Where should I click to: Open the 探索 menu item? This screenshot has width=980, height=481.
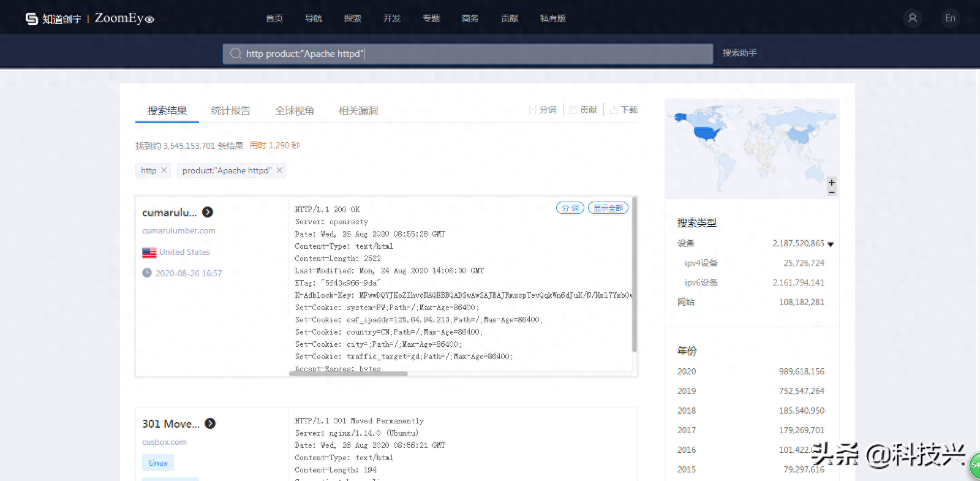point(353,18)
